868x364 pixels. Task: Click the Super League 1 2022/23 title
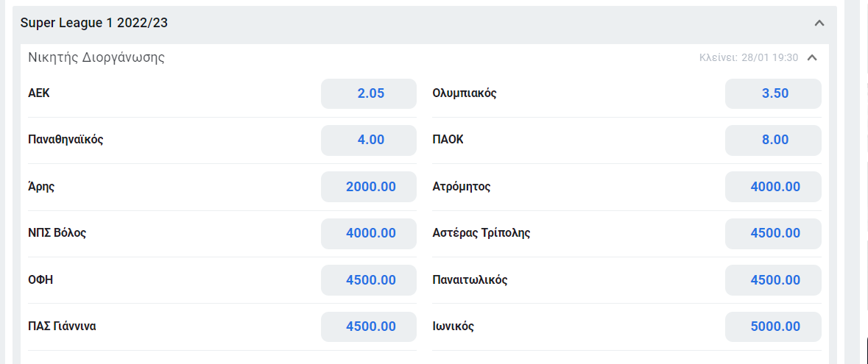point(94,23)
